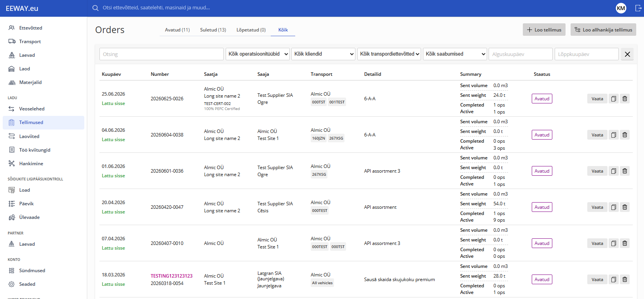Click Loo allhankija tellimus button
This screenshot has height=299, width=644.
(603, 30)
